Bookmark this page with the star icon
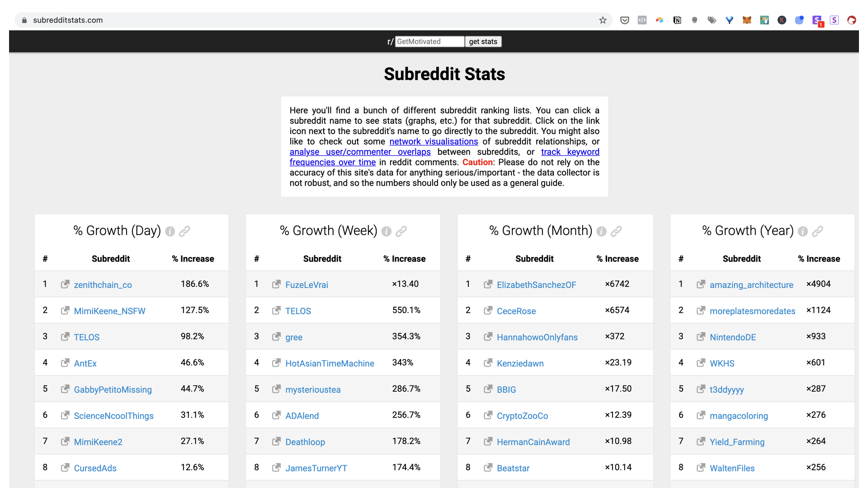The image size is (868, 488). (603, 20)
